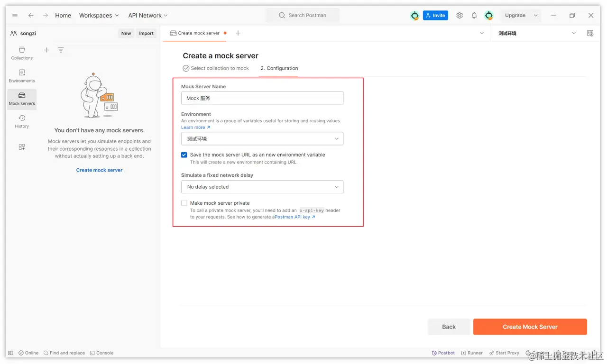Open the No delay selected dropdown
This screenshot has width=607, height=364.
coord(262,187)
